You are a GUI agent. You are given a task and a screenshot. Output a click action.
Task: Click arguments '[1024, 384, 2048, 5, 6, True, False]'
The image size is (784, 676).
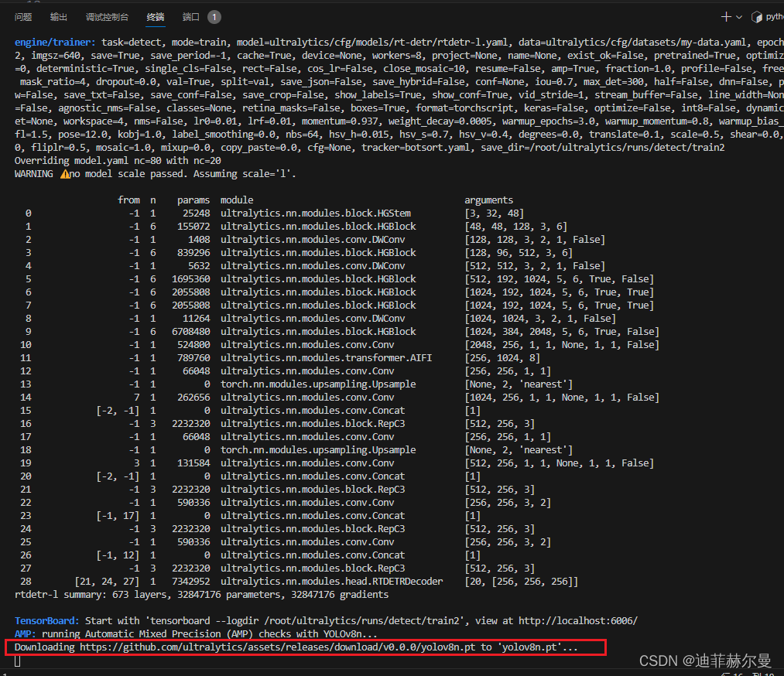pyautogui.click(x=562, y=331)
